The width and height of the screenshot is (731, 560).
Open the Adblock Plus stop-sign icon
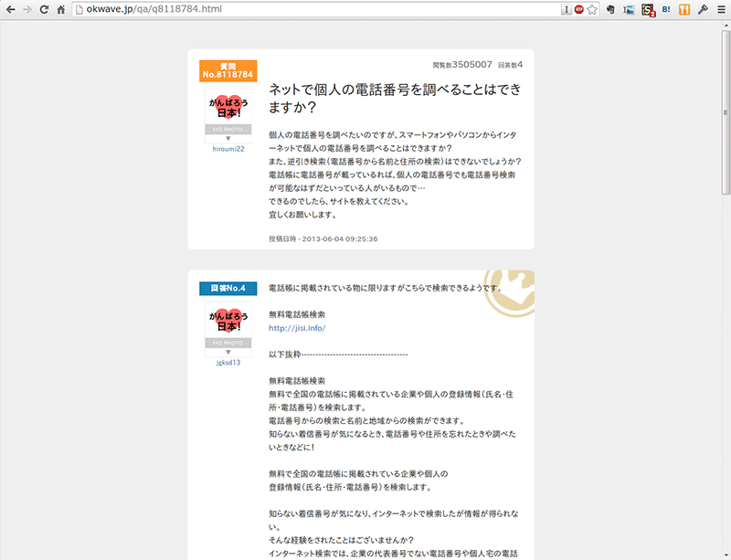pos(579,9)
